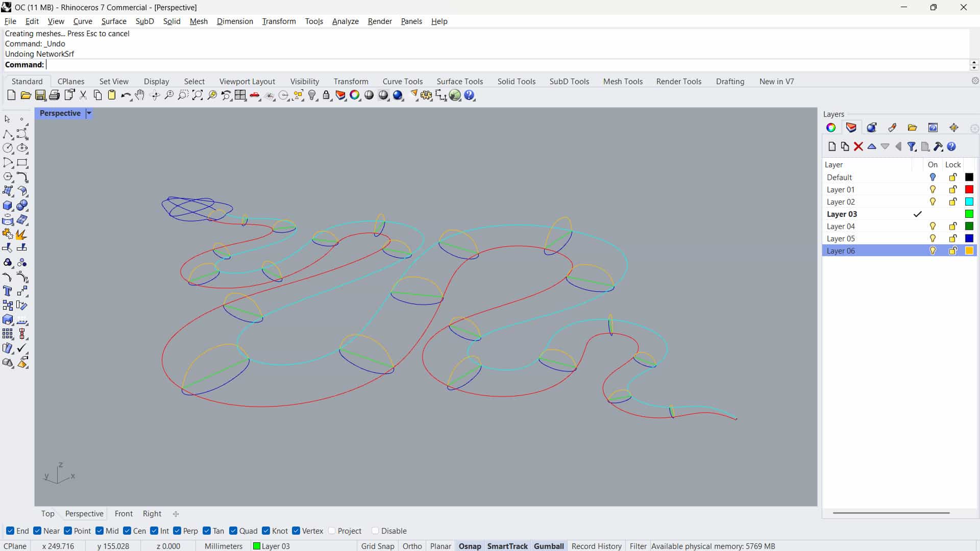
Task: Toggle the Cen osnap checkbox
Action: pyautogui.click(x=127, y=531)
